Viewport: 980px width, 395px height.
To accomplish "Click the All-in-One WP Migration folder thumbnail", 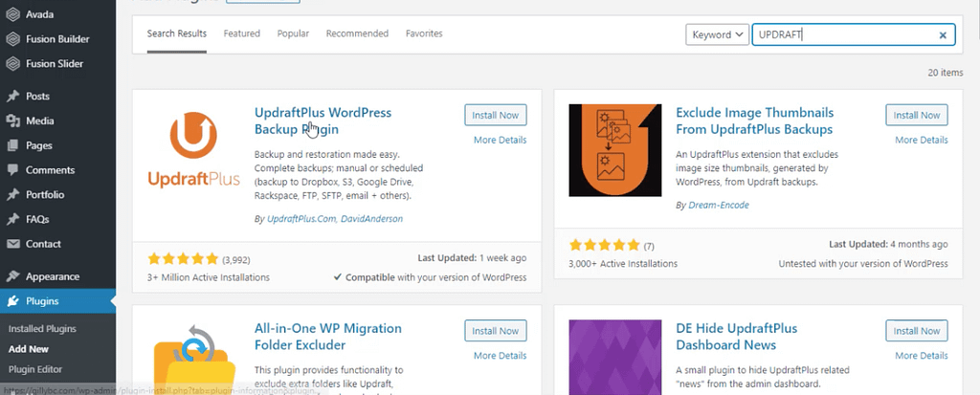I will [193, 358].
